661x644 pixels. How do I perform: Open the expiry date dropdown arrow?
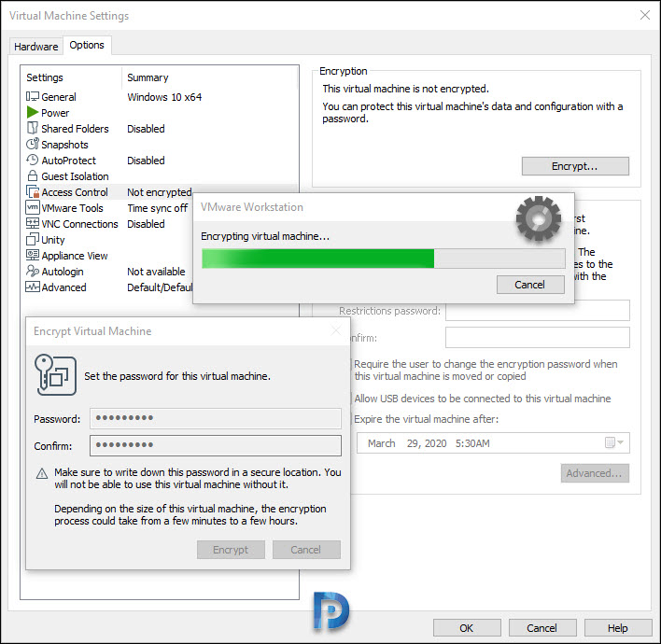(x=620, y=442)
